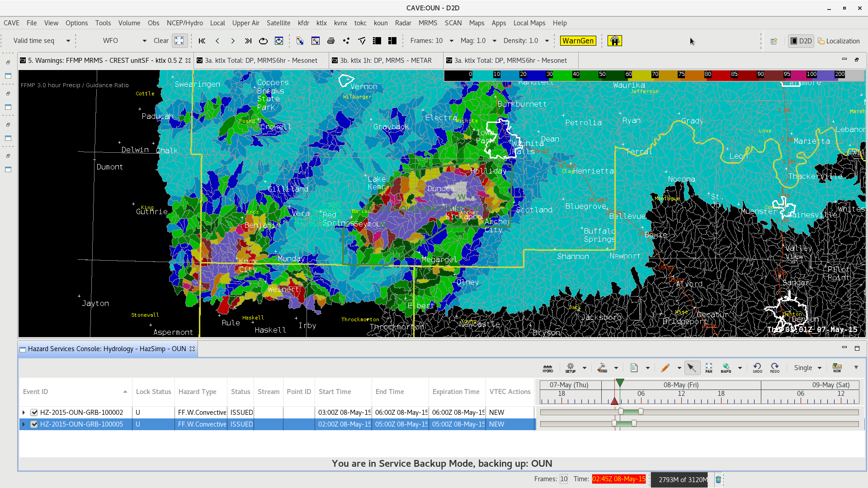Open Localization perspective
This screenshot has width=868, height=488.
click(839, 41)
